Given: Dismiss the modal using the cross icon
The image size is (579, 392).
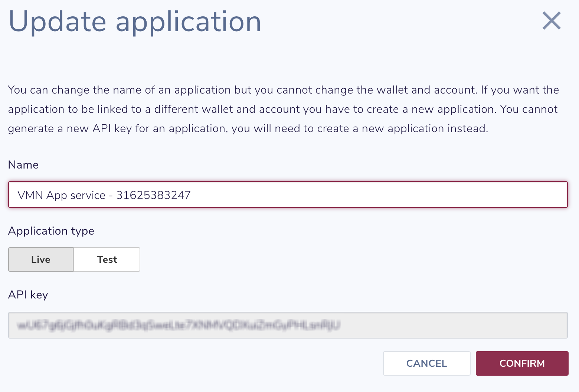Looking at the screenshot, I should (551, 21).
